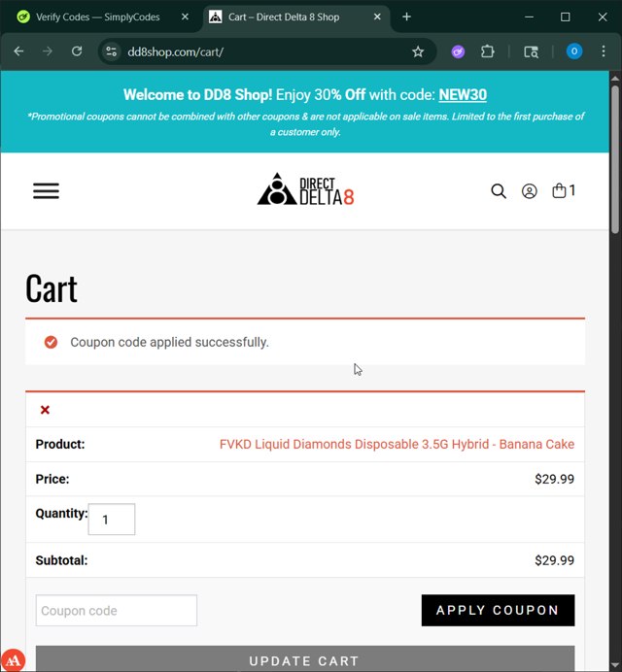
Task: Open FVKD Liquid Diamonds Disposable product link
Action: pyautogui.click(x=397, y=444)
